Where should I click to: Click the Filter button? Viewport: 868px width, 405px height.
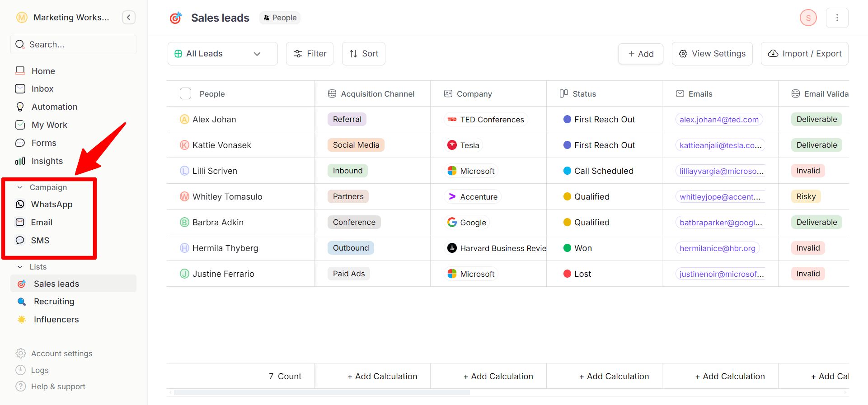pos(310,54)
